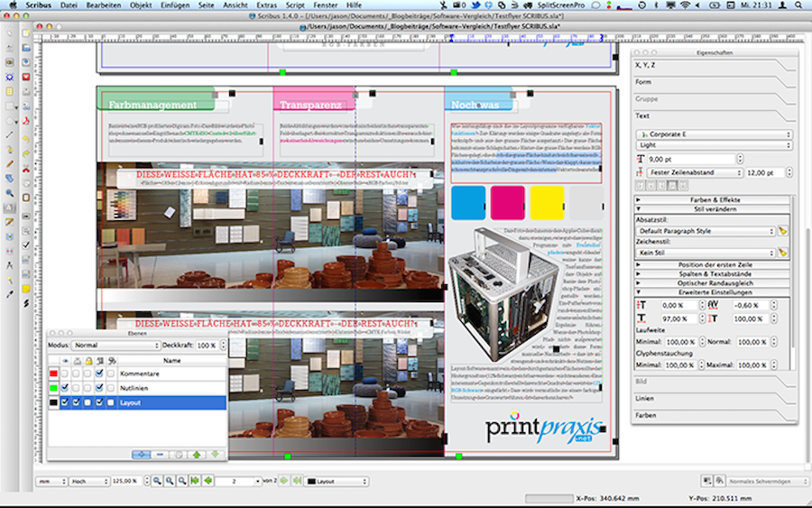Clear character style with broom icon
This screenshot has width=812, height=508.
coord(783,252)
